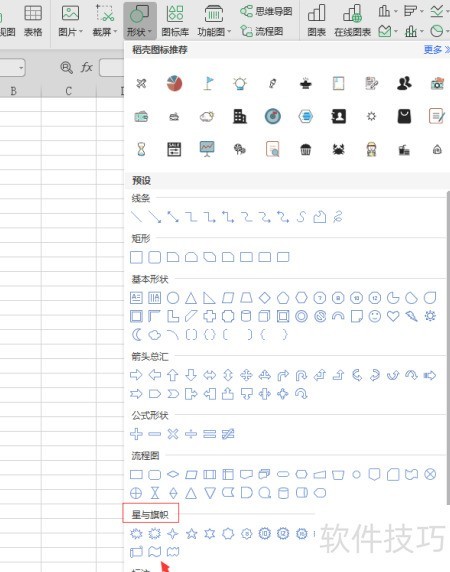Click the shapes panel vertical scrollbar
Viewport: 450px width, 572px height.
pos(448,347)
